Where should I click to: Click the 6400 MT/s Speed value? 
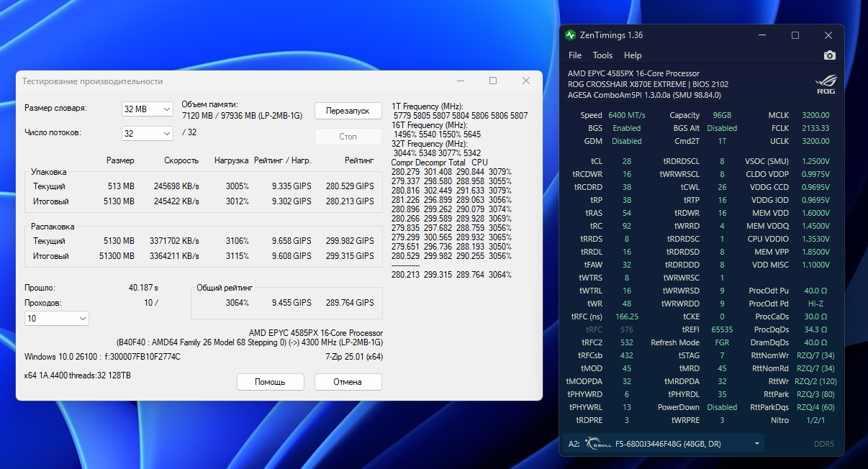coord(627,115)
